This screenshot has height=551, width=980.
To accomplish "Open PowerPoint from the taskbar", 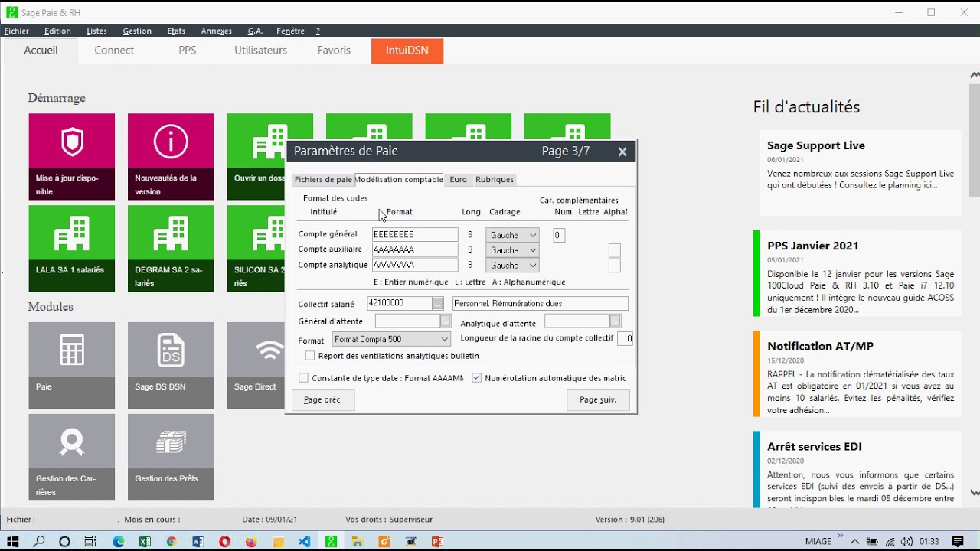I will (437, 541).
